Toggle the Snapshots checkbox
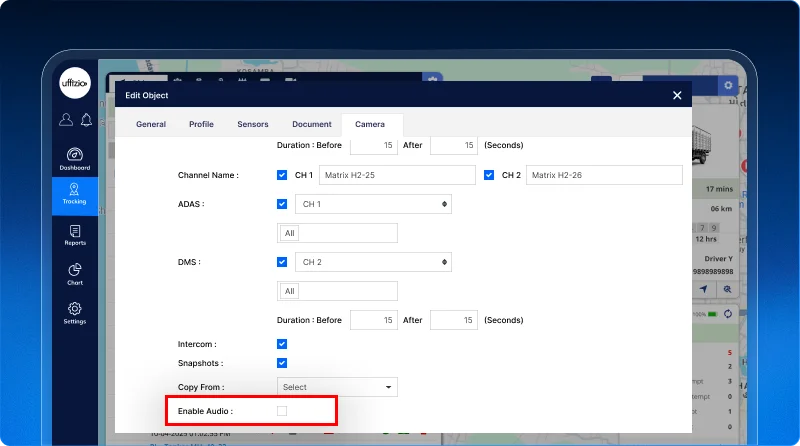 coord(282,363)
